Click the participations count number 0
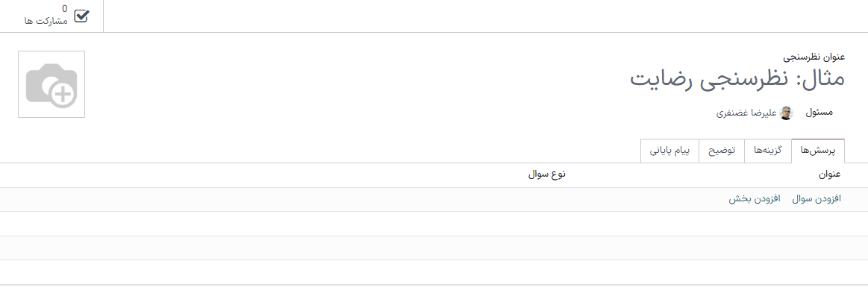The image size is (868, 308). coord(64,9)
